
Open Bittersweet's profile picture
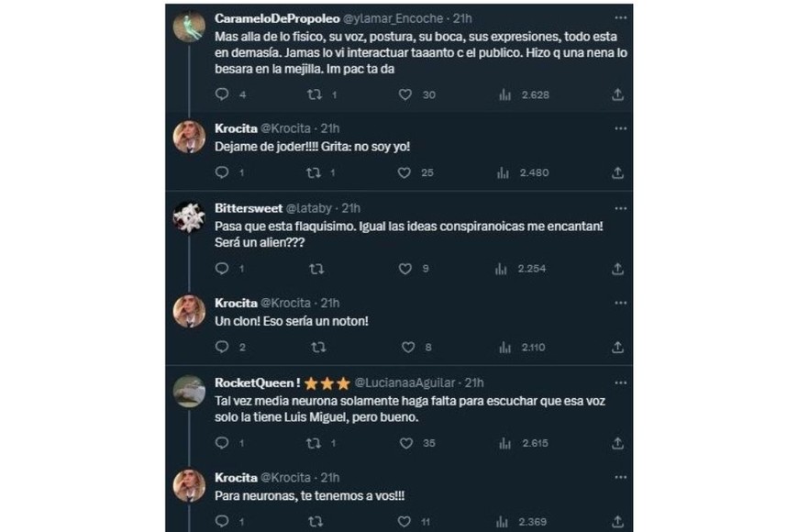click(189, 216)
